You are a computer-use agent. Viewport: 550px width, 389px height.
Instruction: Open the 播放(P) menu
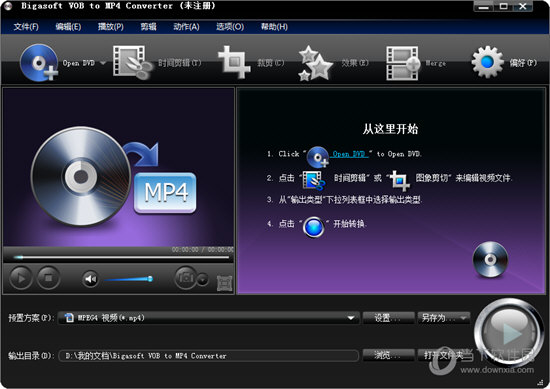(x=110, y=27)
